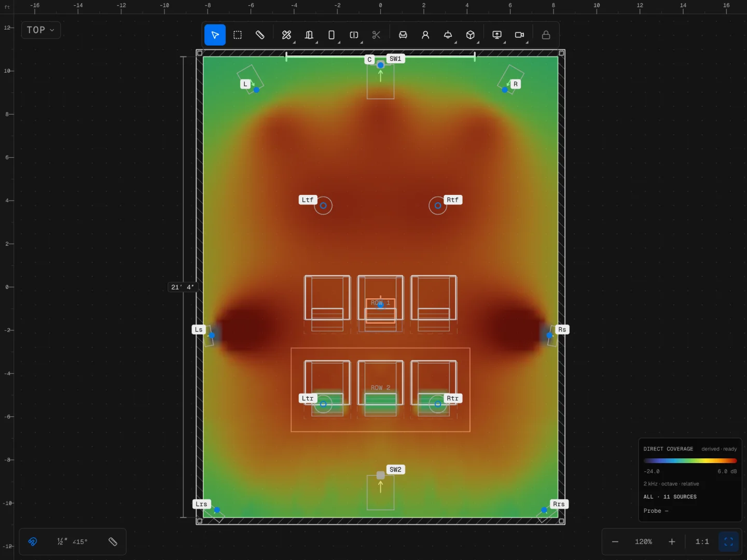Select the Ltf ceiling speaker label
The width and height of the screenshot is (747, 560).
308,200
